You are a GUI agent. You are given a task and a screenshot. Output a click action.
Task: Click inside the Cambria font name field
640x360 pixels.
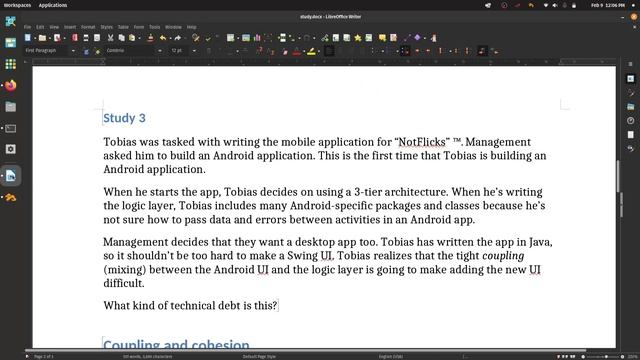[131, 51]
